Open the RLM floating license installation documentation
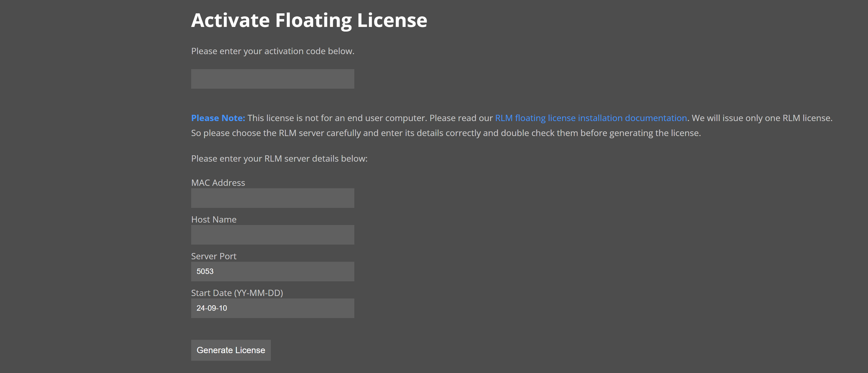Image resolution: width=868 pixels, height=373 pixels. tap(591, 118)
